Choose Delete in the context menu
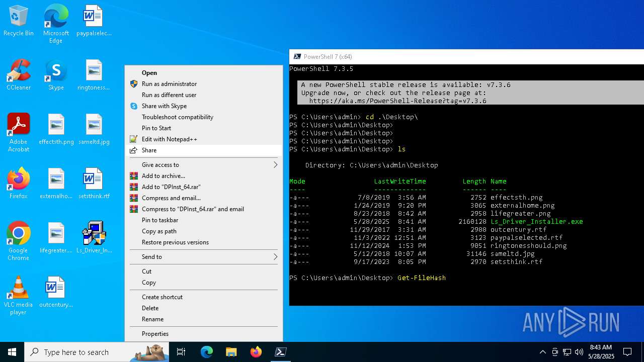 click(x=204, y=308)
